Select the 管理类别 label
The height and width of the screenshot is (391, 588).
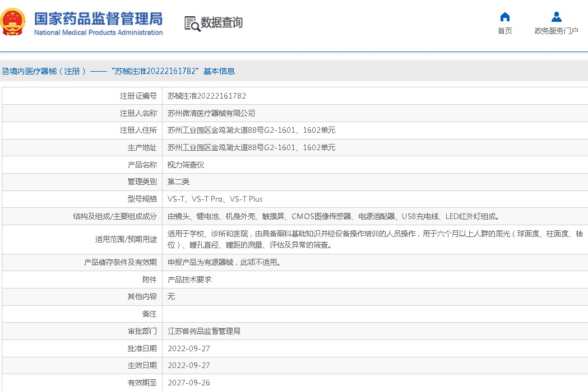point(142,181)
